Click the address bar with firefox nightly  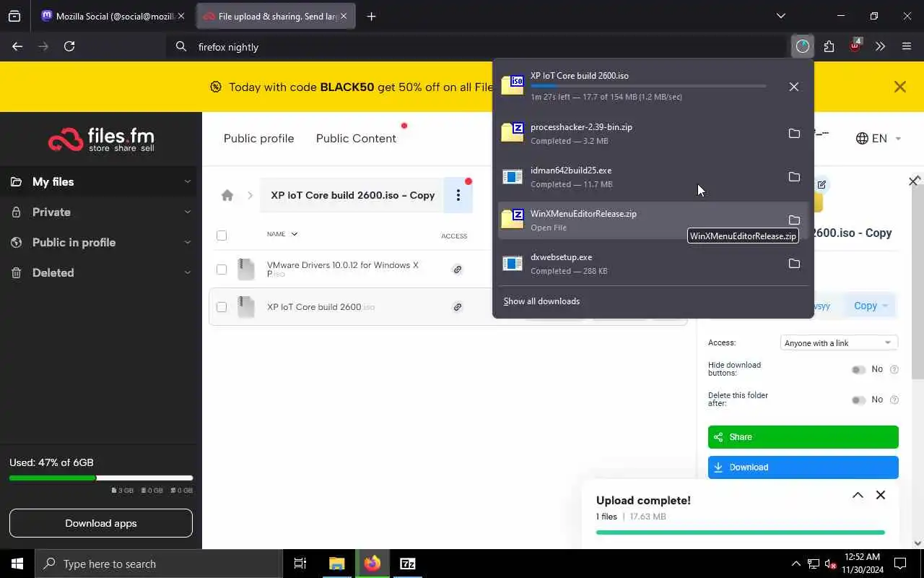pyautogui.click(x=476, y=47)
